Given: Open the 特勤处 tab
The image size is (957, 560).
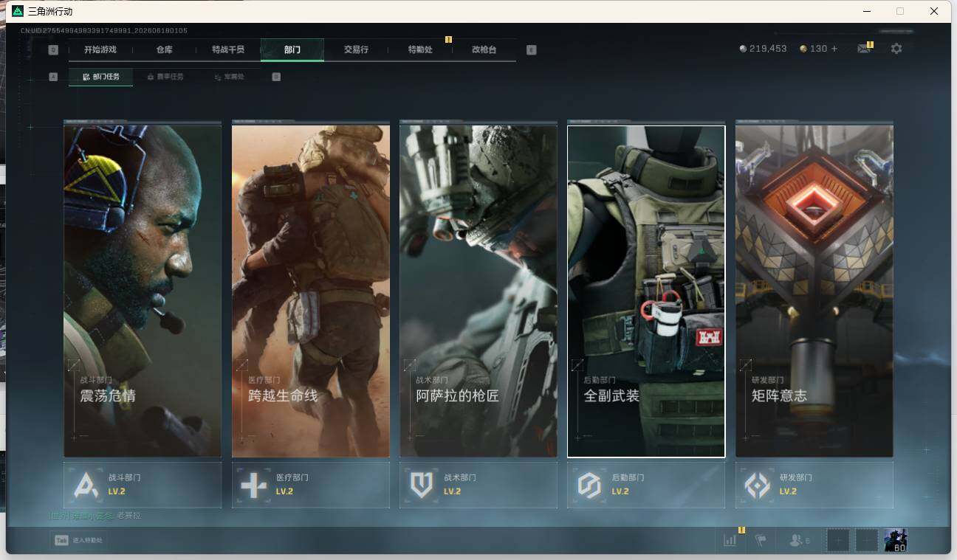Looking at the screenshot, I should 420,49.
